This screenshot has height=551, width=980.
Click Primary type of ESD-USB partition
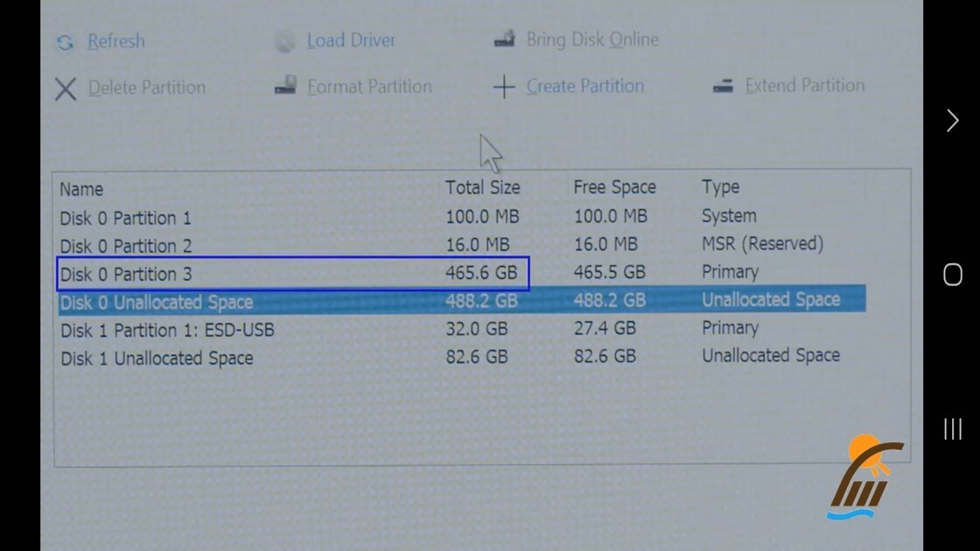click(x=730, y=327)
